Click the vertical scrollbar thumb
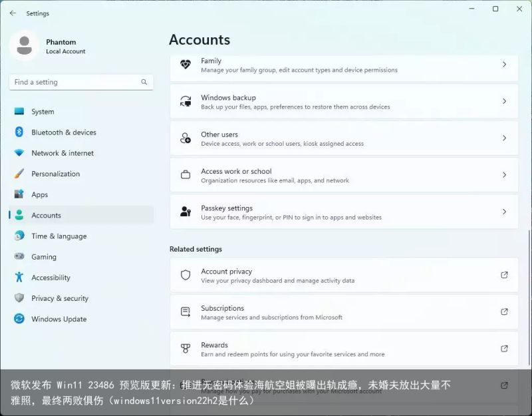532x416 pixels. 529,299
